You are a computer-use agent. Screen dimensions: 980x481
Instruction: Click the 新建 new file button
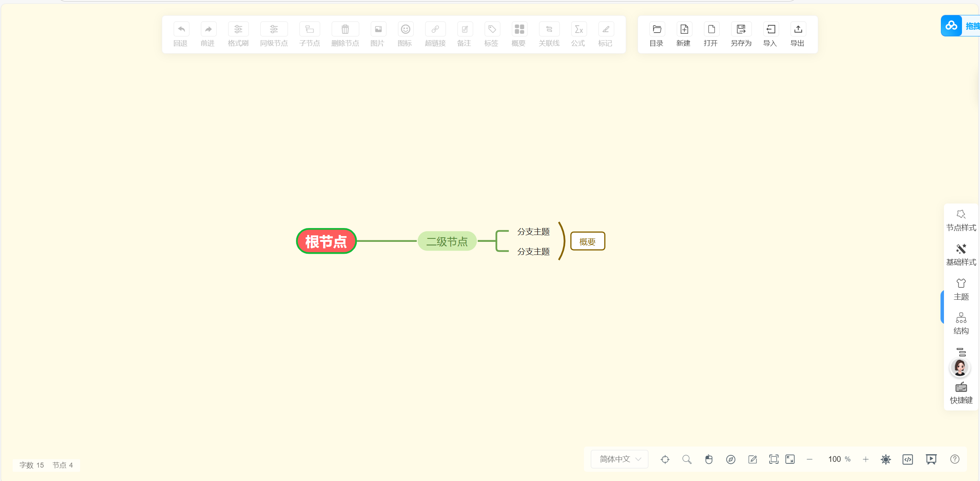click(x=684, y=30)
